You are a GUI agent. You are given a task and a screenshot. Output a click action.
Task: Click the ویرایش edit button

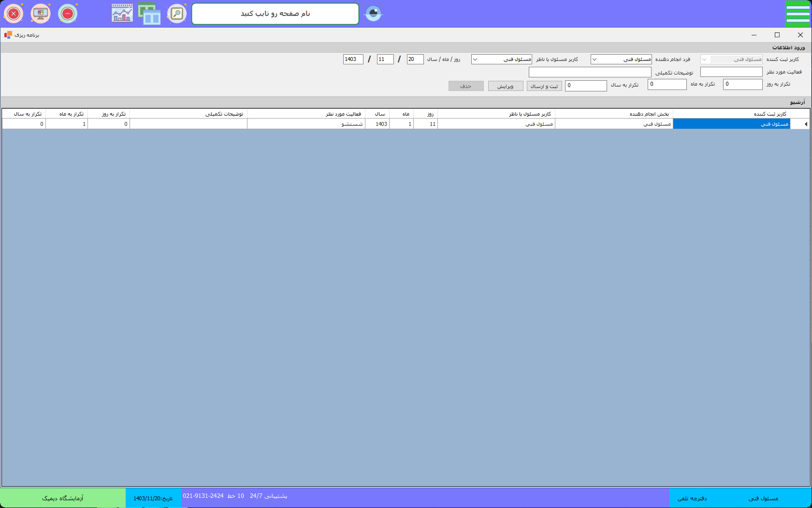(506, 86)
